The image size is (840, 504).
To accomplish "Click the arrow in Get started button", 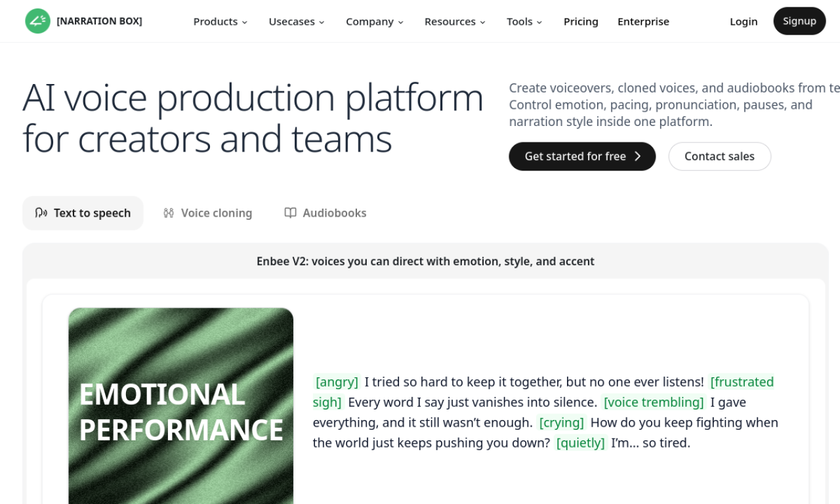I will coord(638,156).
